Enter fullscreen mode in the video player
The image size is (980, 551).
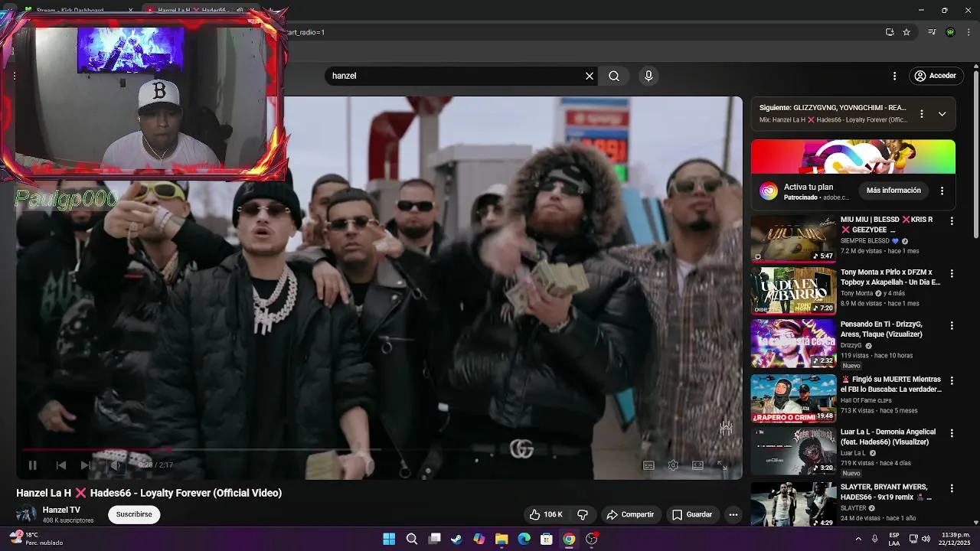click(x=722, y=465)
